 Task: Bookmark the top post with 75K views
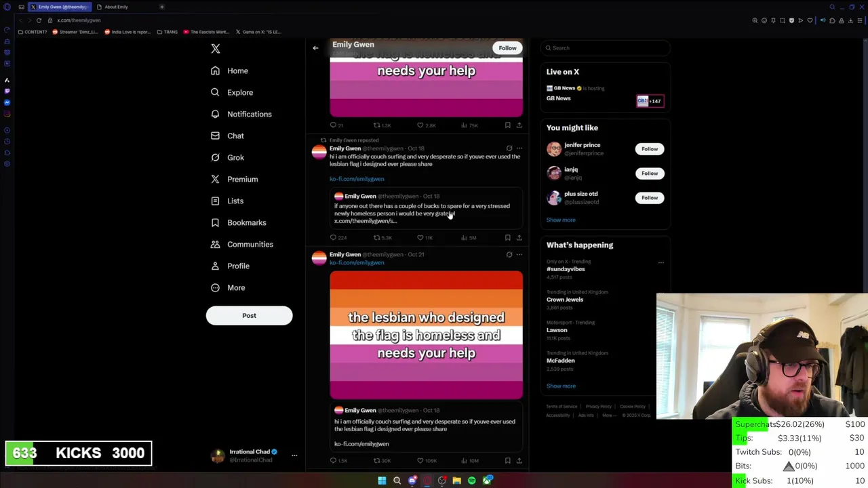(x=507, y=125)
